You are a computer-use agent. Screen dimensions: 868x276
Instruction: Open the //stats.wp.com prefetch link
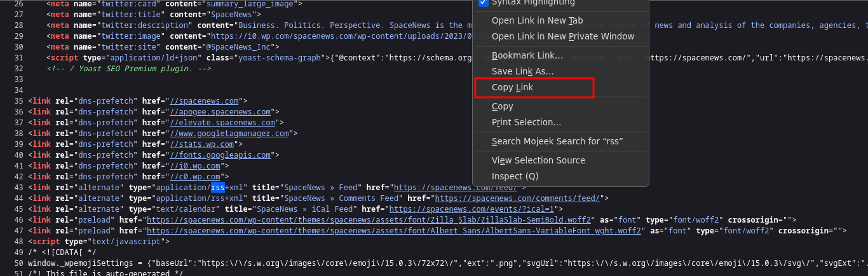tap(201, 144)
